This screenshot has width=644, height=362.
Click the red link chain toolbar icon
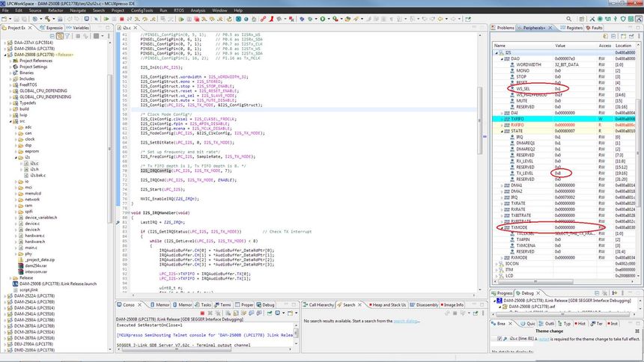pos(263,19)
